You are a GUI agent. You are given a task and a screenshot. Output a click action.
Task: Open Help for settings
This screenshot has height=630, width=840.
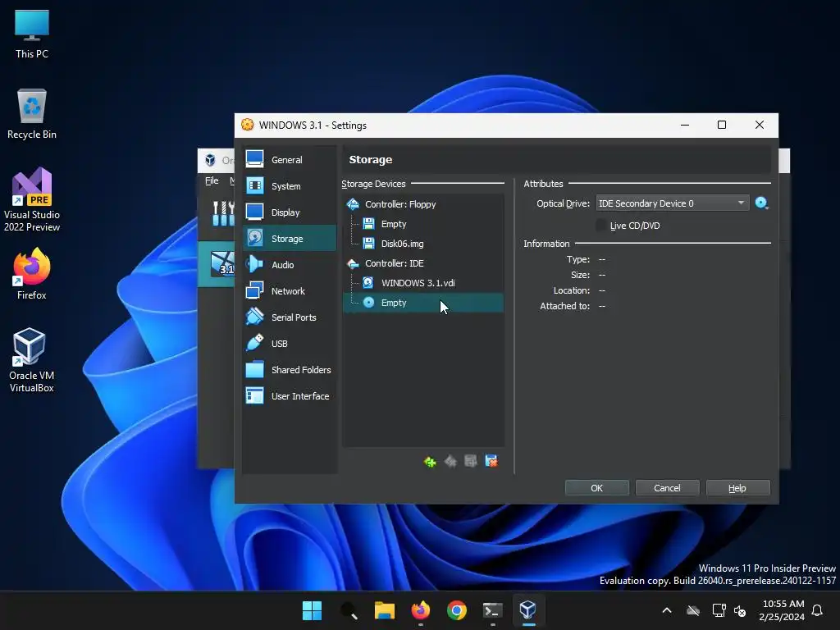(x=737, y=488)
